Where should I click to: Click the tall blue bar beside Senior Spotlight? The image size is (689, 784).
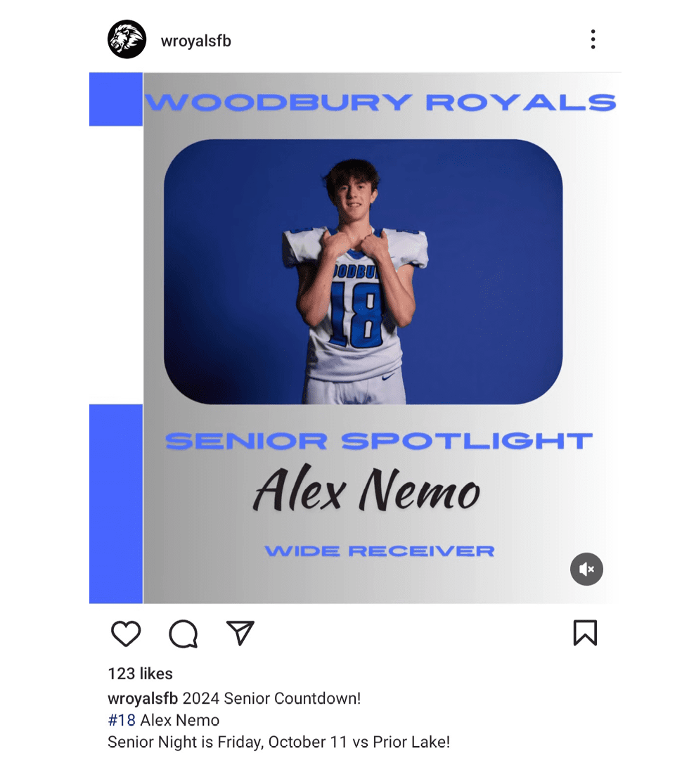tap(116, 504)
